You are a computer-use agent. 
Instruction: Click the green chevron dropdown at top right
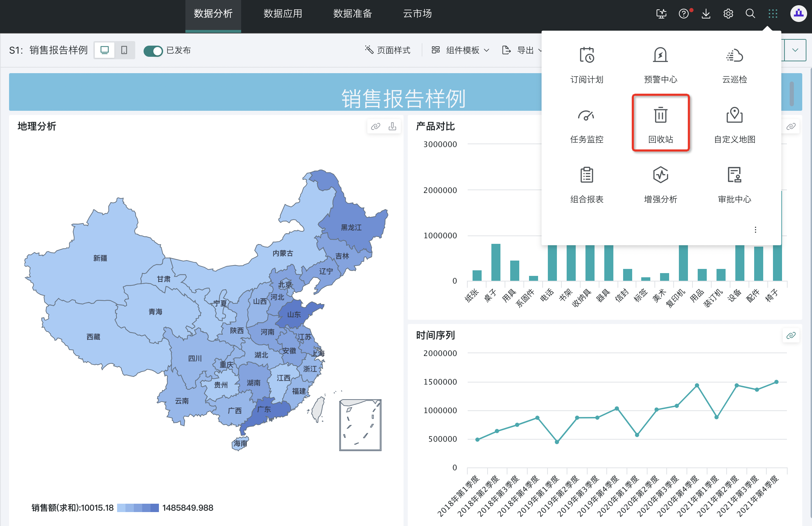pos(795,50)
